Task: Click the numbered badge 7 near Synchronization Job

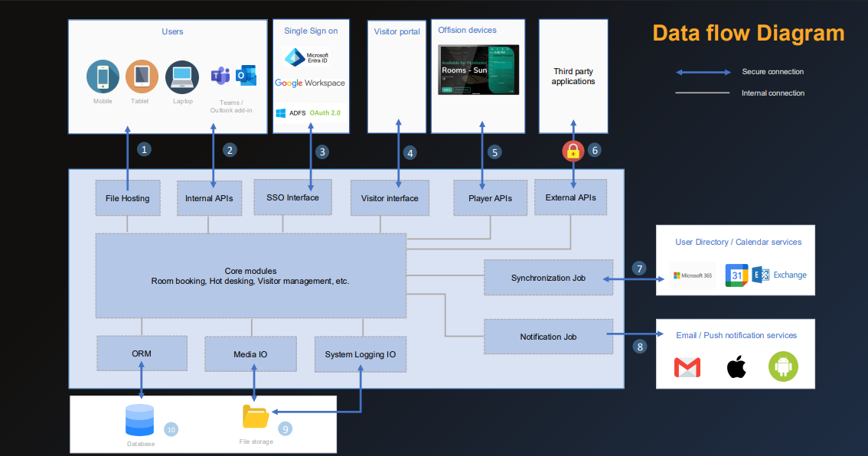Action: point(639,269)
